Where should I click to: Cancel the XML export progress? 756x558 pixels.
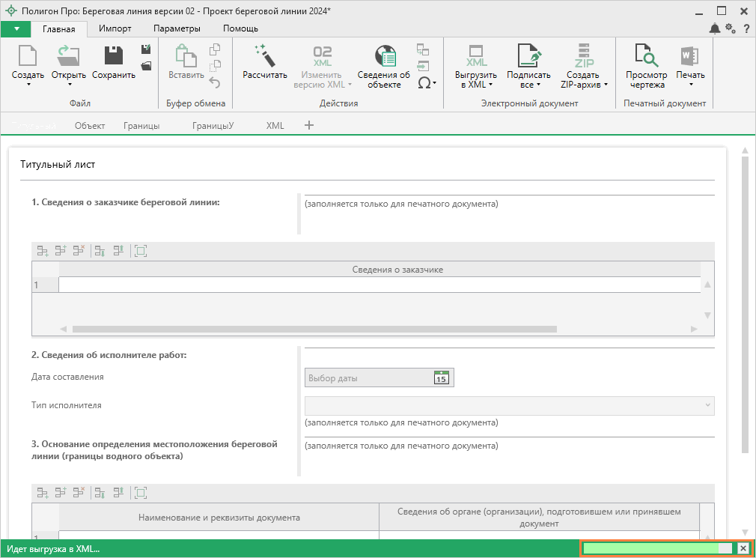(x=743, y=549)
